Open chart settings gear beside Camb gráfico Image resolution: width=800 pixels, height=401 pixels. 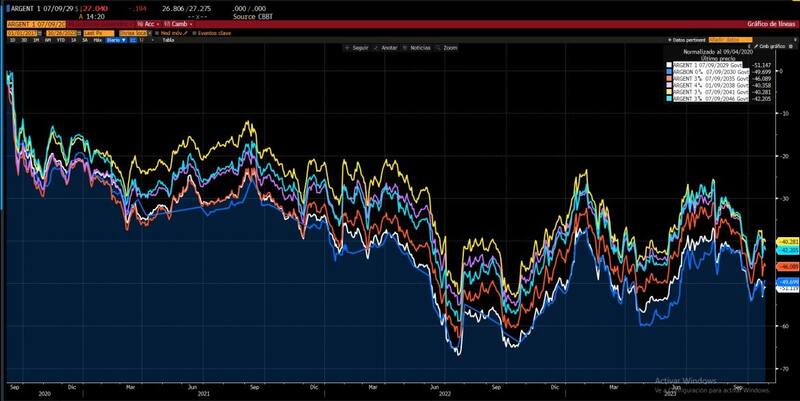(791, 47)
